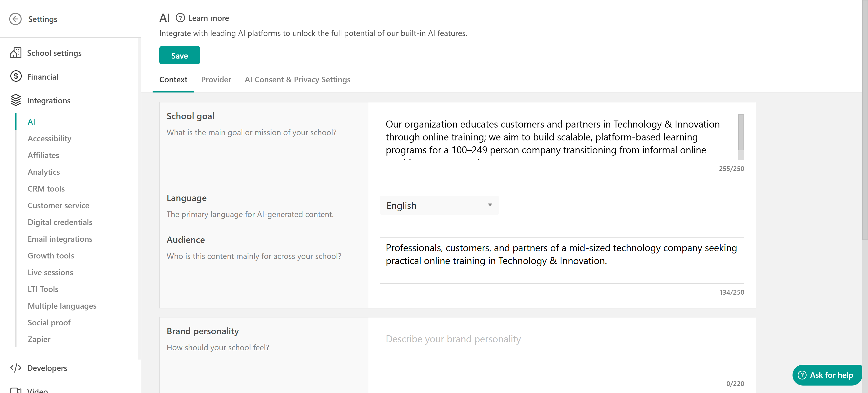Open AI Consent & Privacy Settings tab
868x393 pixels.
pos(297,80)
